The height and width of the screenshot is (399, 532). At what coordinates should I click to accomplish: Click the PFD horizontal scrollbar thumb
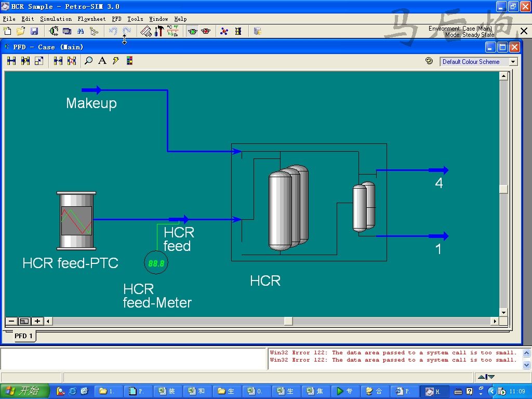288,321
